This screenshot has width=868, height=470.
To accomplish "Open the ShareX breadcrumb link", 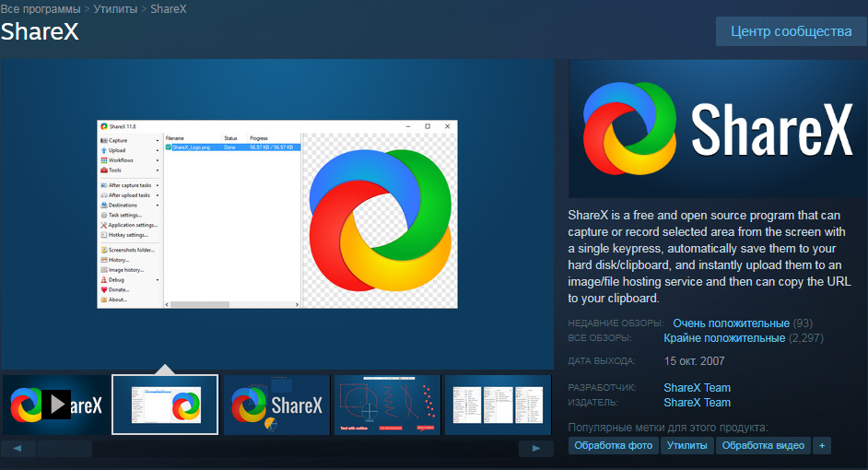I will coord(169,9).
